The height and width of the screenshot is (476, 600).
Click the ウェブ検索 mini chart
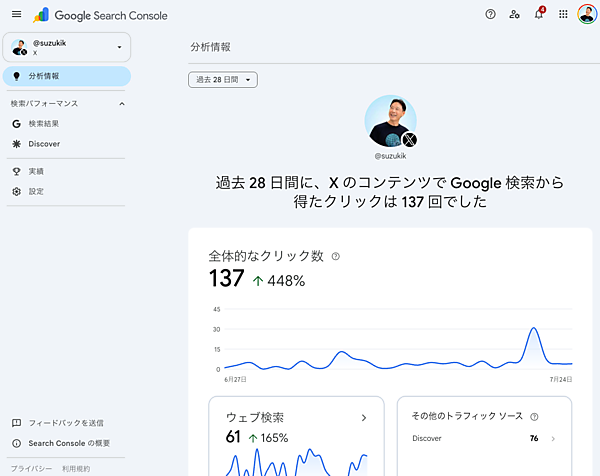297,461
